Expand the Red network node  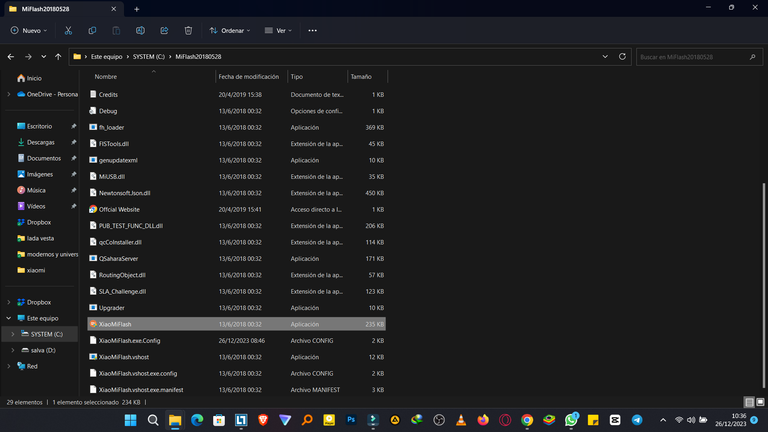[9, 366]
